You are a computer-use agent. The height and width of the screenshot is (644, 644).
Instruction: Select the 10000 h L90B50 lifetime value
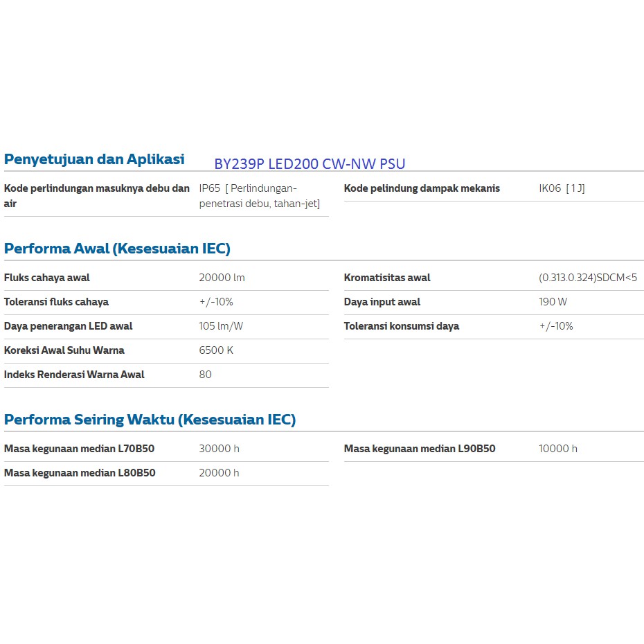[x=558, y=449]
